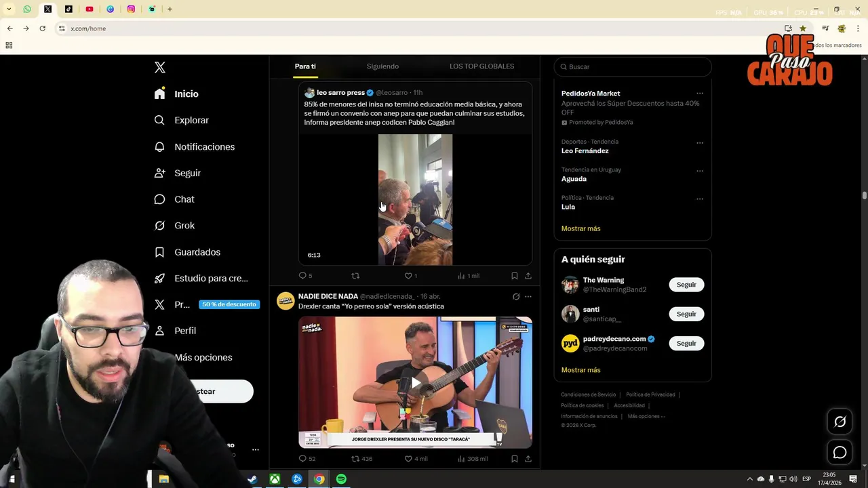The height and width of the screenshot is (488, 868).
Task: Open Grok from sidebar
Action: pos(174,226)
